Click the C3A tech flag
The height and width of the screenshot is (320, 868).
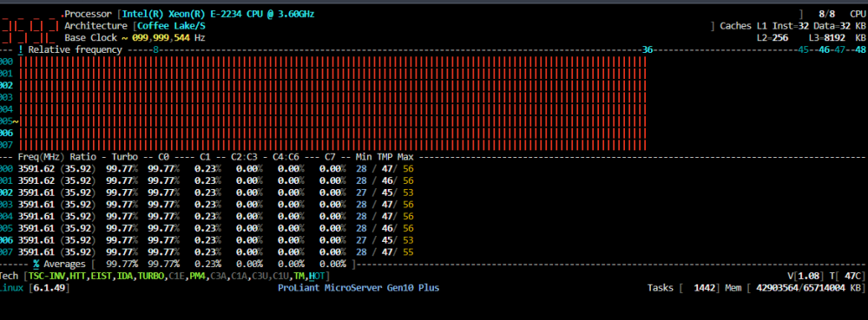coord(218,276)
